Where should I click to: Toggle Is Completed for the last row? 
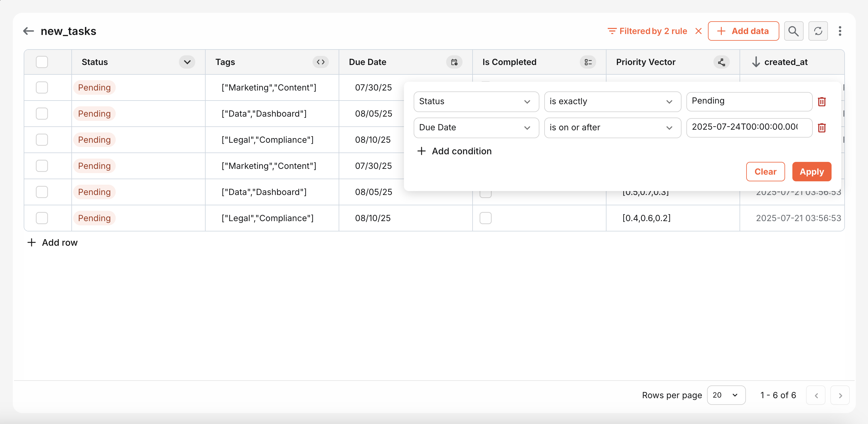click(485, 218)
